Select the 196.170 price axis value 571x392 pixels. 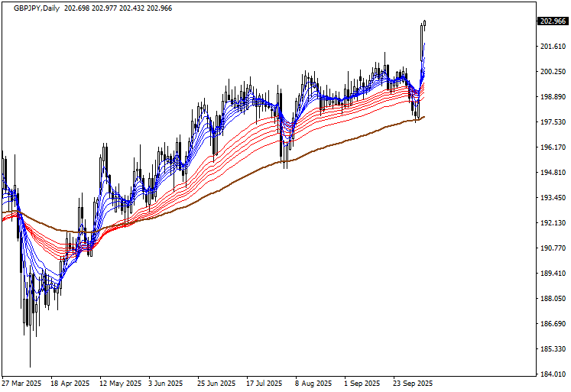pyautogui.click(x=553, y=147)
